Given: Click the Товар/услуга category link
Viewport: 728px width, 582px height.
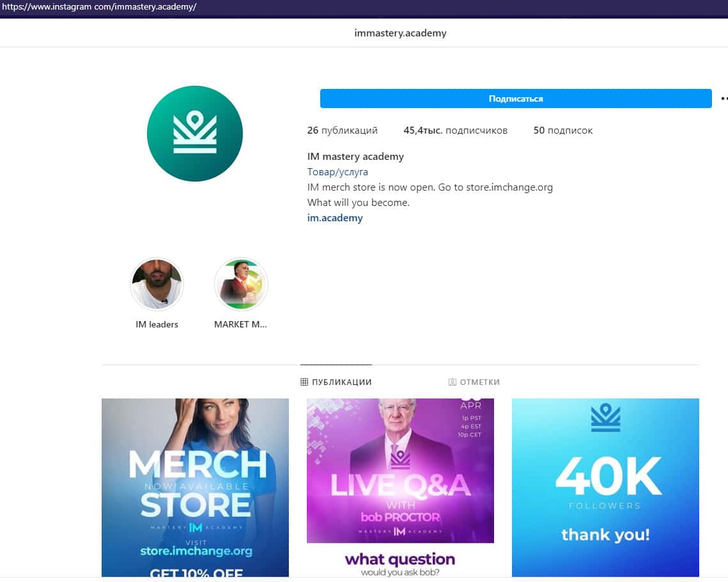Looking at the screenshot, I should pyautogui.click(x=337, y=172).
